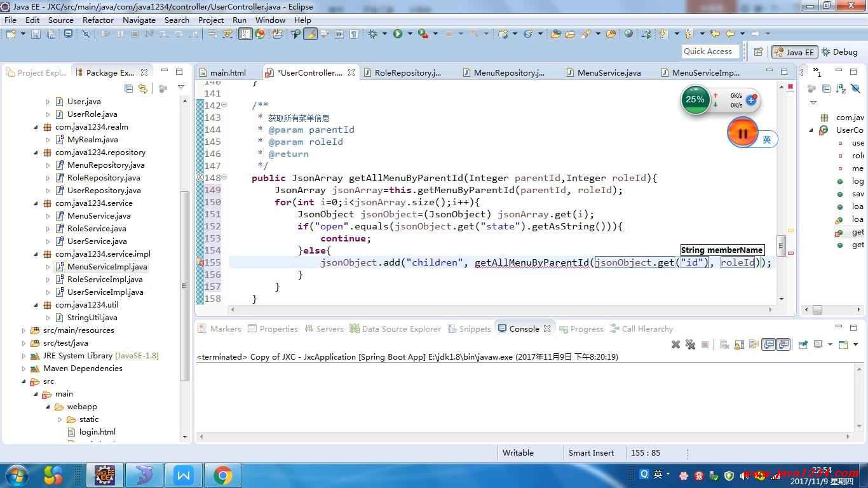Open the Servers view tab

(324, 329)
